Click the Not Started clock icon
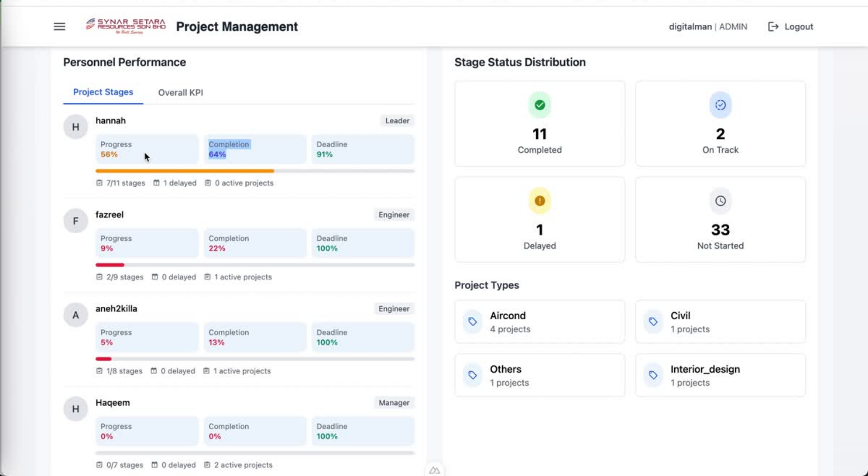 click(720, 201)
